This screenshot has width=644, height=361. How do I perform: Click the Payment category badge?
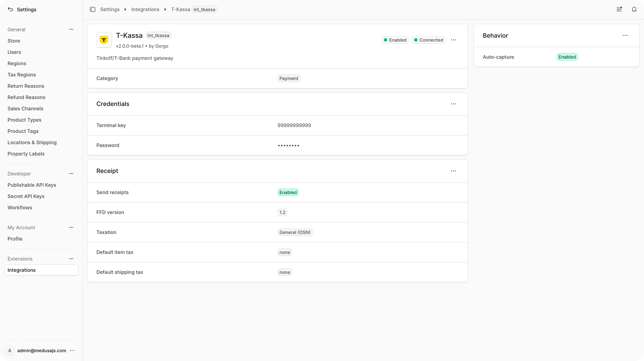coord(289,78)
